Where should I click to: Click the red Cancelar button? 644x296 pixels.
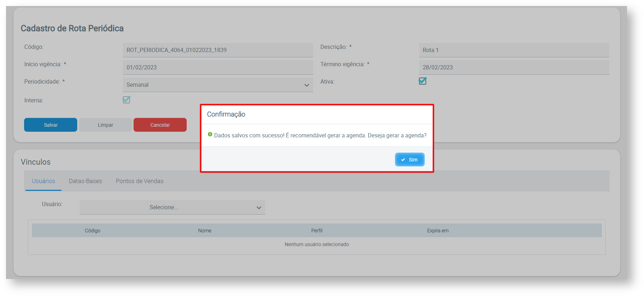point(160,125)
